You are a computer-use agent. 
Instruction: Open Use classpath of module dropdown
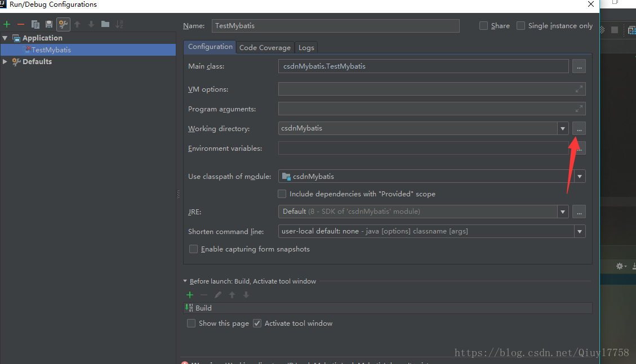(580, 177)
